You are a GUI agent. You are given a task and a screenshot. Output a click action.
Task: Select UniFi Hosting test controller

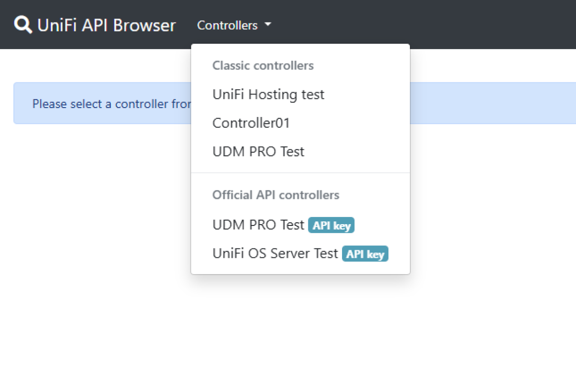[x=268, y=95]
